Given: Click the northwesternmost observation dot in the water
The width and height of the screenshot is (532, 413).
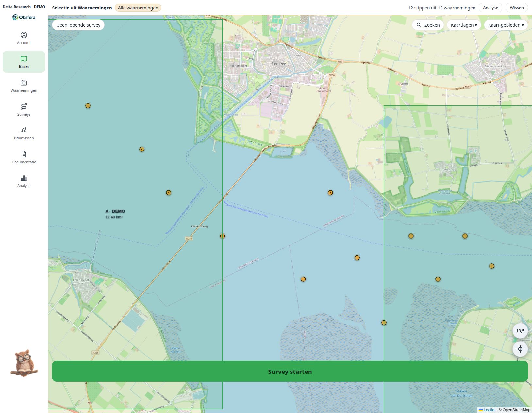Looking at the screenshot, I should 88,106.
